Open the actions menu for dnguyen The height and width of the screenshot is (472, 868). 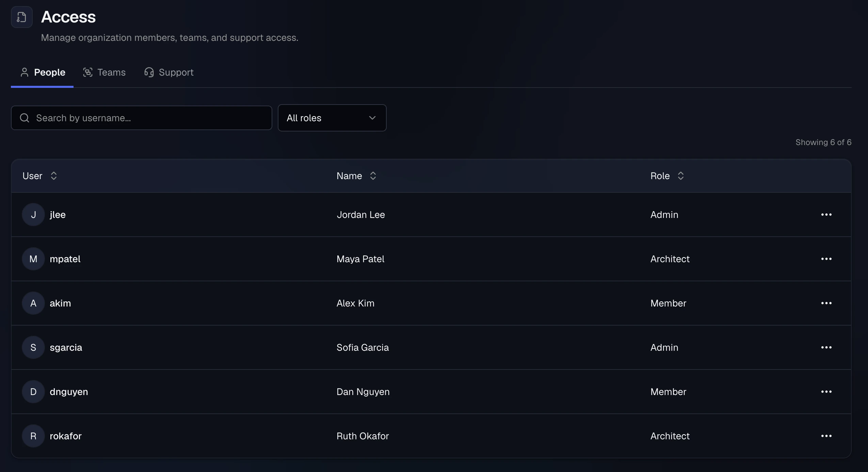pyautogui.click(x=826, y=392)
